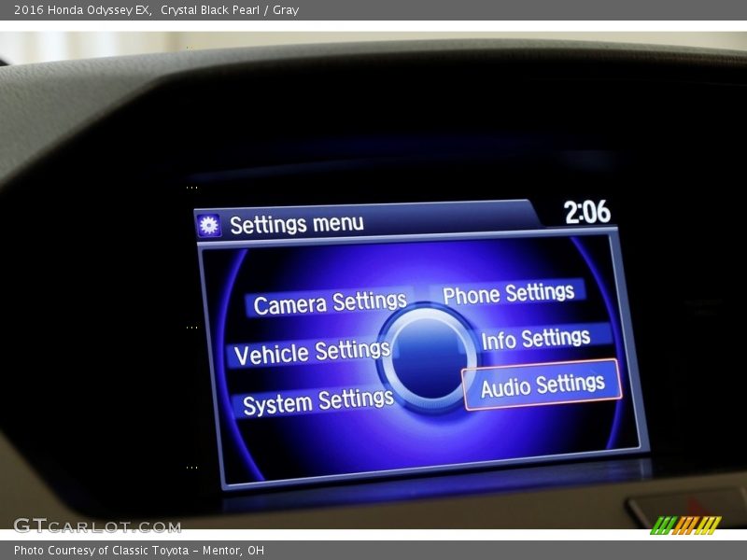Click the center selector dial graphic
The height and width of the screenshot is (560, 747).
pyautogui.click(x=428, y=358)
